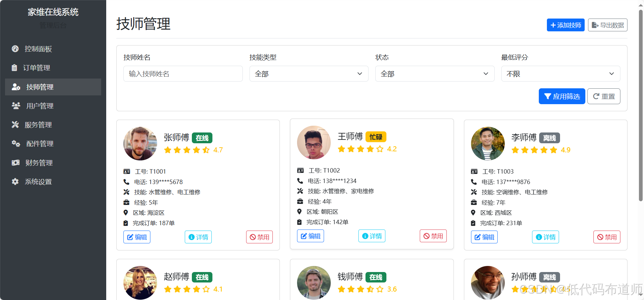The height and width of the screenshot is (300, 644).
Task: Click 张师傅's 在线 status badge
Action: [x=202, y=138]
